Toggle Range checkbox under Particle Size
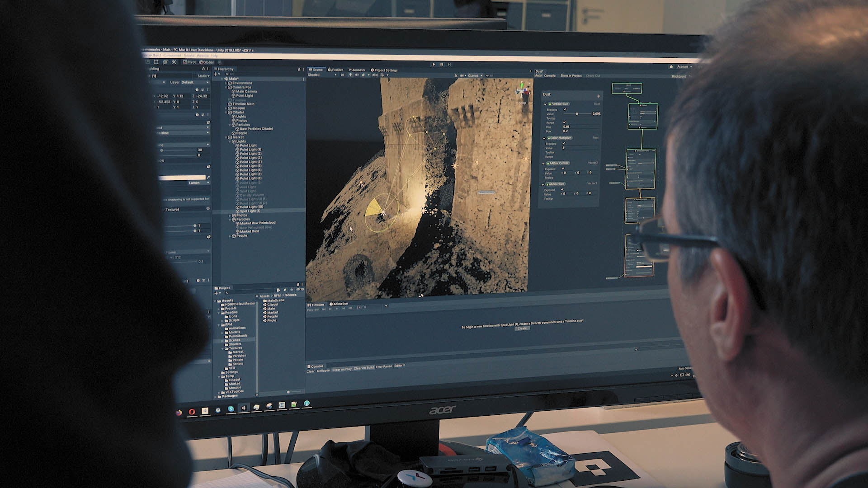The image size is (868, 488). pos(564,122)
